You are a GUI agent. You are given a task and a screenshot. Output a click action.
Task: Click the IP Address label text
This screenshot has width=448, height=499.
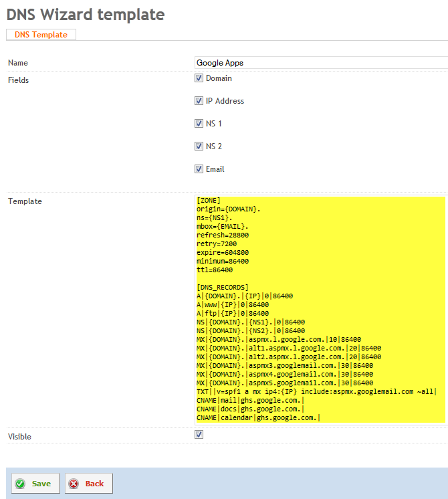(225, 101)
